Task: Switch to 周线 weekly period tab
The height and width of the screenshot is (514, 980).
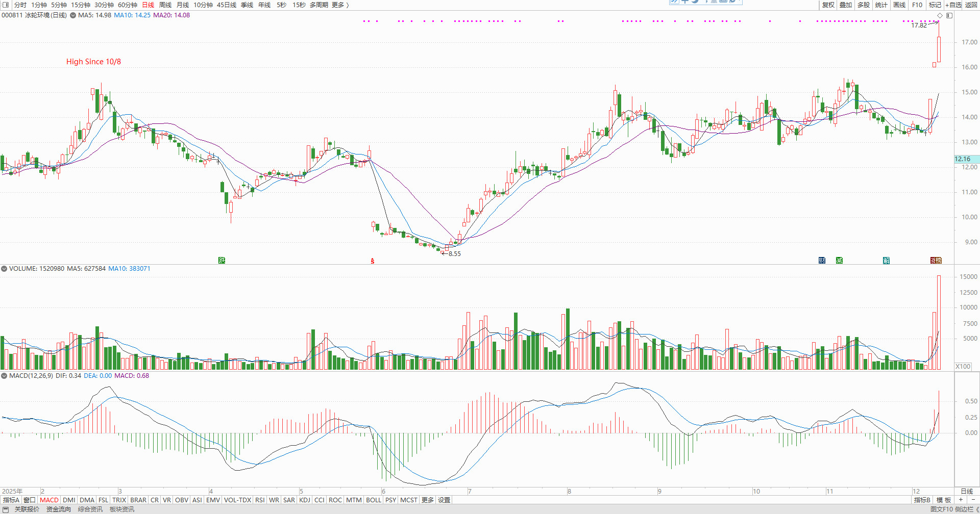Action: (165, 5)
